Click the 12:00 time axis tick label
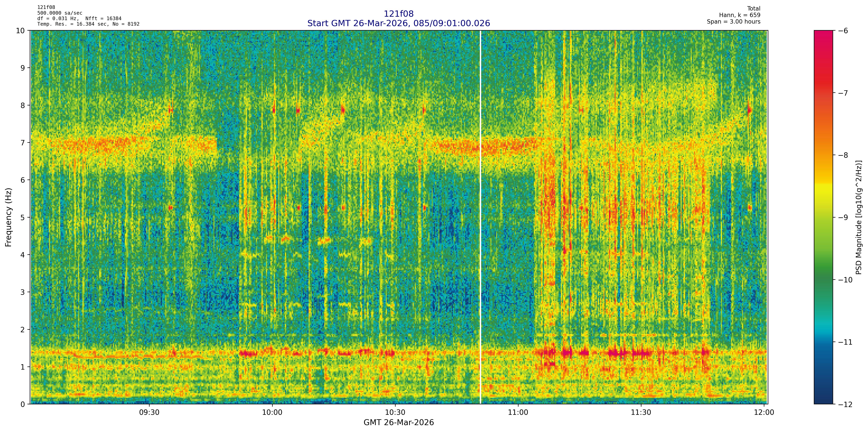868x432 pixels. point(764,412)
